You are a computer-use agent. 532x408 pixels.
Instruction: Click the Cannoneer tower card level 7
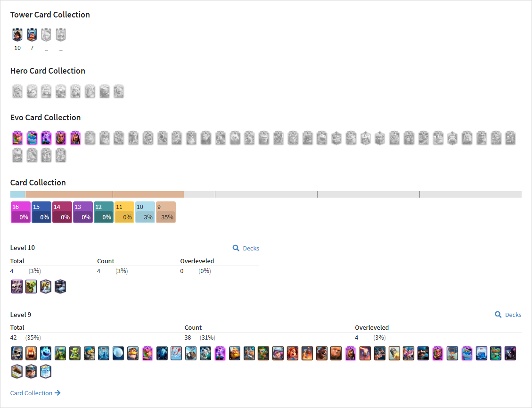pyautogui.click(x=32, y=34)
